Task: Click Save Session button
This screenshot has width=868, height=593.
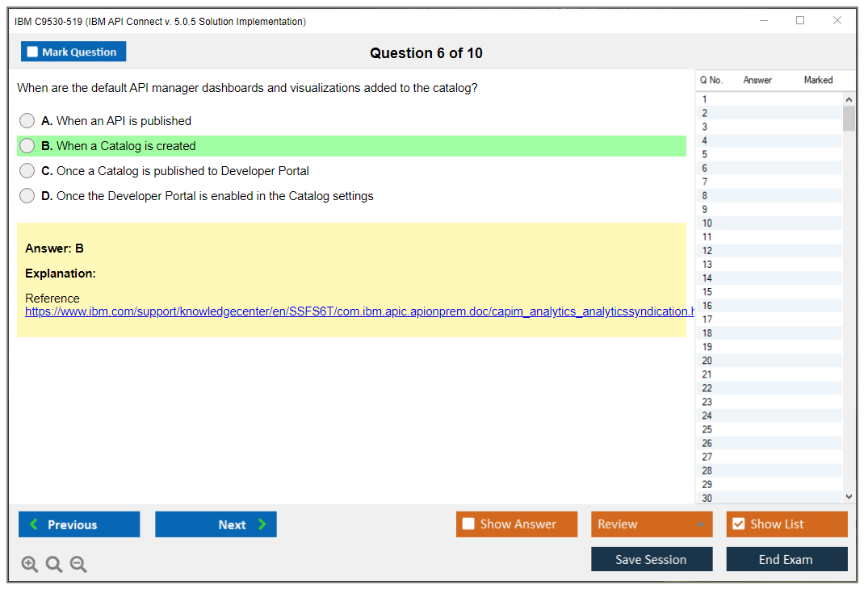Action: pos(652,560)
